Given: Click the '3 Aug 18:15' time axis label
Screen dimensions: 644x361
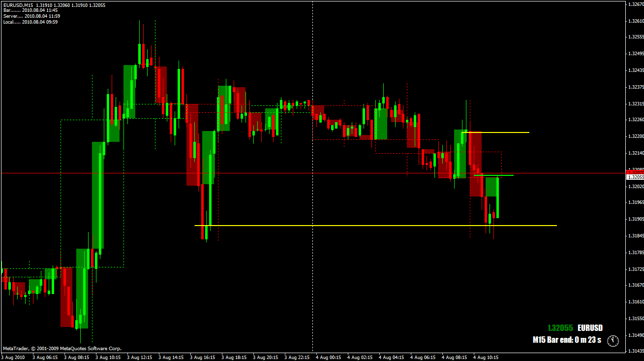Looking at the screenshot, I should (x=235, y=357).
